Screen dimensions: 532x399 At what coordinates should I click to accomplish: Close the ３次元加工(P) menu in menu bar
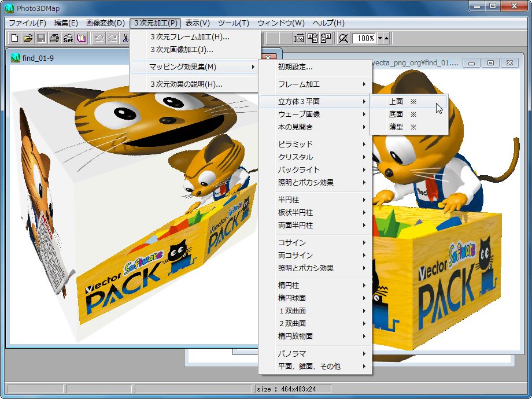(x=155, y=23)
